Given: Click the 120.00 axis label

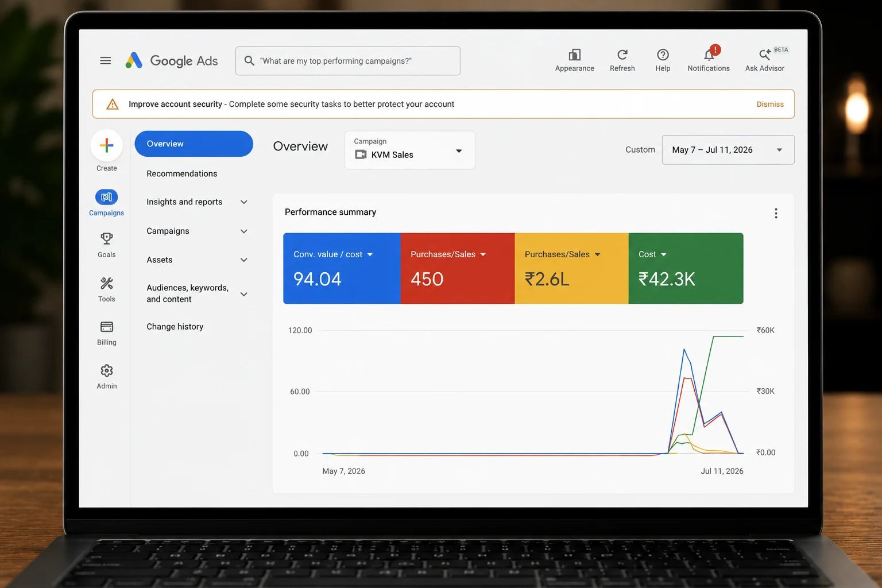Looking at the screenshot, I should click(300, 330).
